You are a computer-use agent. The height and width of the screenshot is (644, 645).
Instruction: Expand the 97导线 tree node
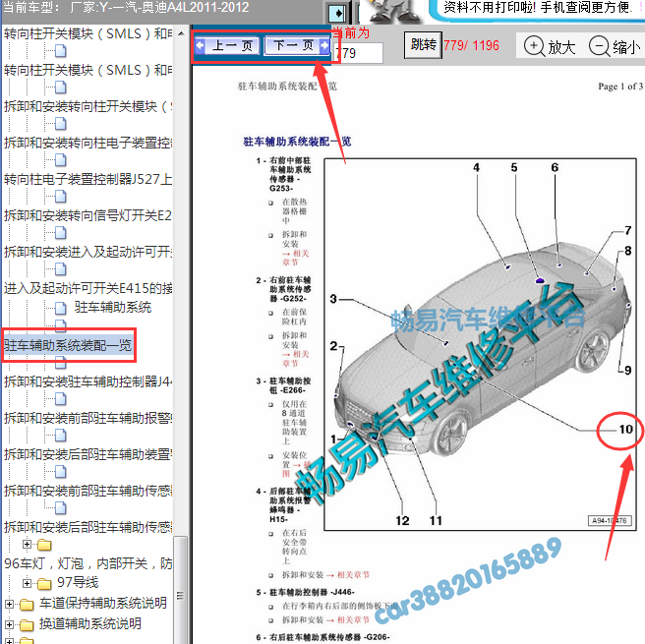coord(27,583)
